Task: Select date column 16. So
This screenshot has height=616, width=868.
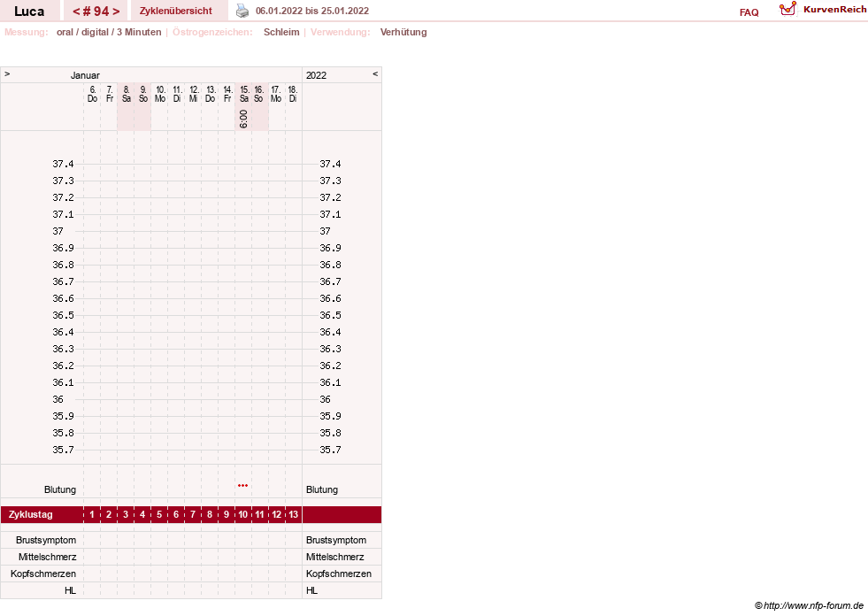Action: [258, 94]
